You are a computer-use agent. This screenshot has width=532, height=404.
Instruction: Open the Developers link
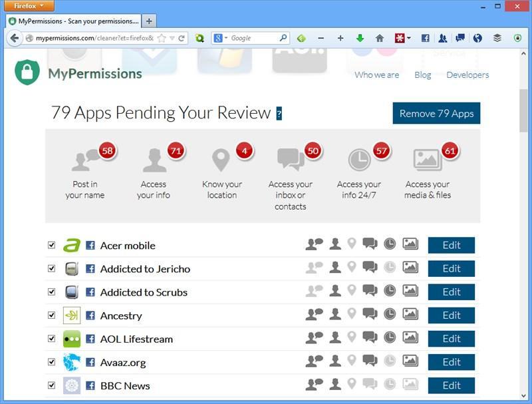pos(467,75)
